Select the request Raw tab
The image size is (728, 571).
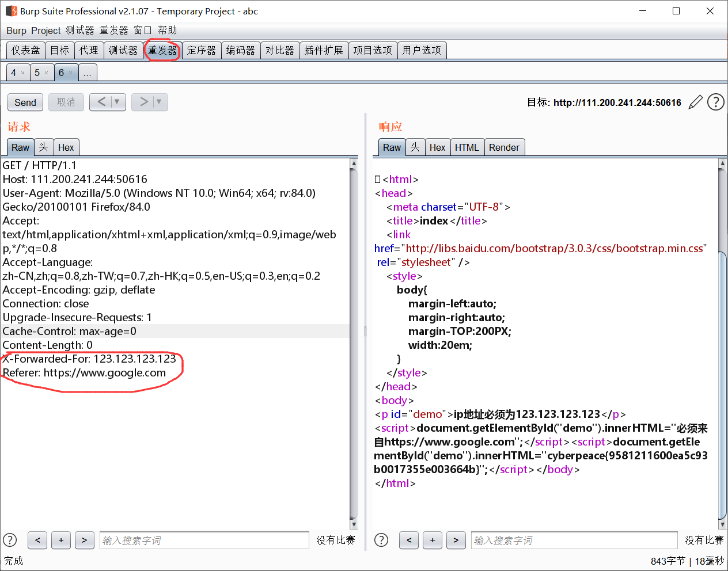21,147
